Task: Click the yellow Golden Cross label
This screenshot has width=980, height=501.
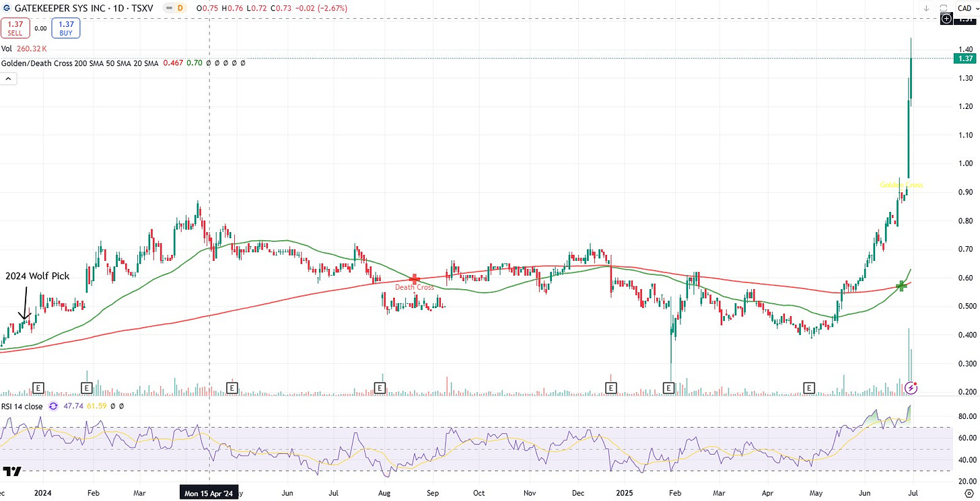Action: pos(901,185)
